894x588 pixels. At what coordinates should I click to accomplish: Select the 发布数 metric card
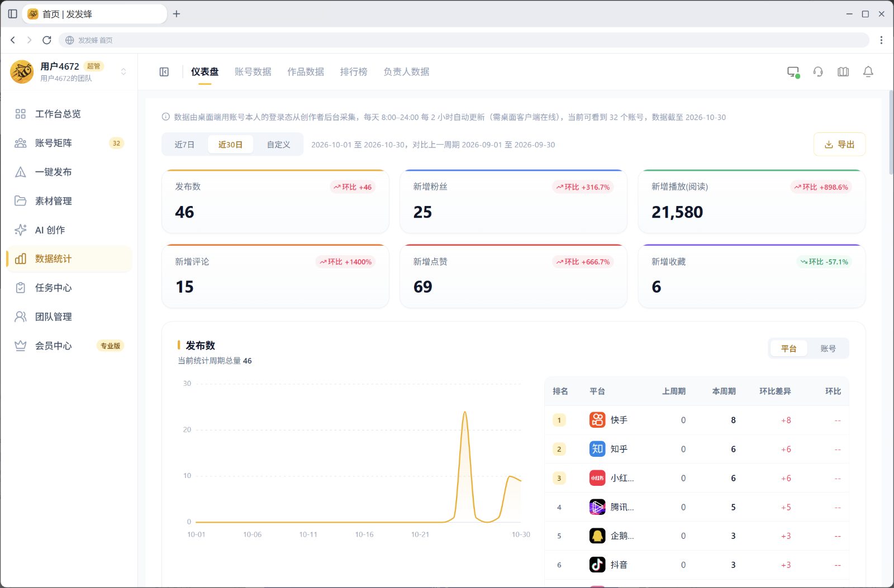(x=275, y=202)
